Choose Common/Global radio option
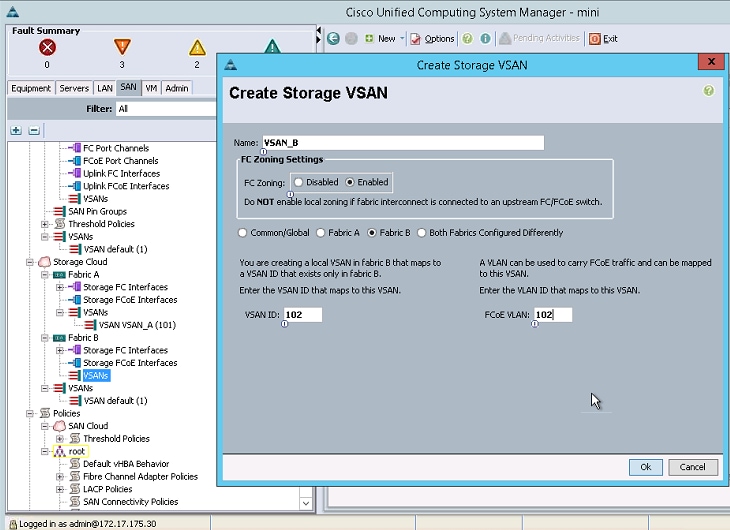 click(242, 232)
